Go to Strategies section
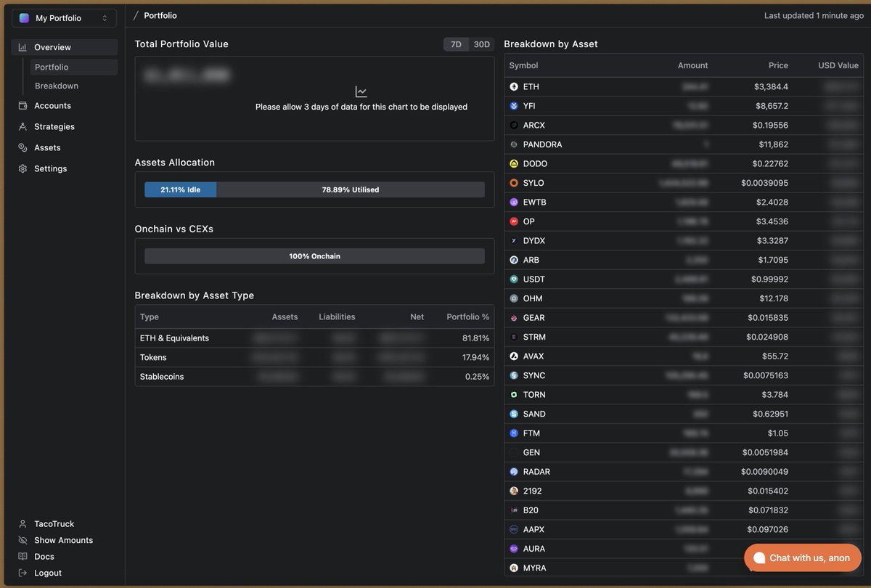 pyautogui.click(x=54, y=126)
